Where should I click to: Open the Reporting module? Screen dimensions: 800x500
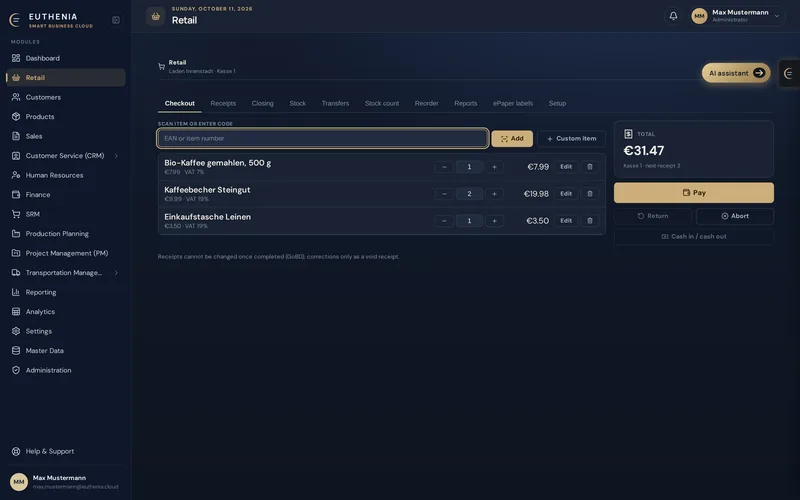click(x=65, y=292)
